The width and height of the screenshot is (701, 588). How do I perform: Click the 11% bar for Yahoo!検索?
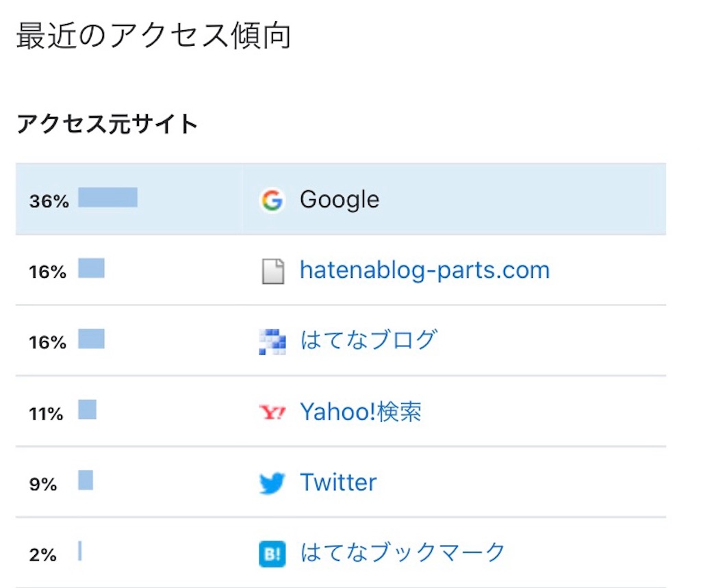tap(87, 410)
